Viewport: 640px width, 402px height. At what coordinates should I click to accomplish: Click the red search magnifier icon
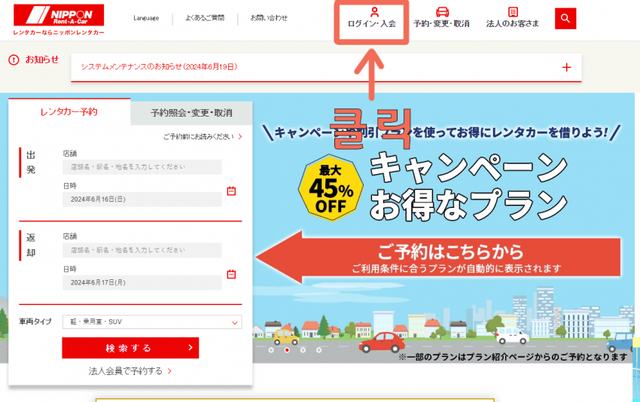[x=566, y=19]
